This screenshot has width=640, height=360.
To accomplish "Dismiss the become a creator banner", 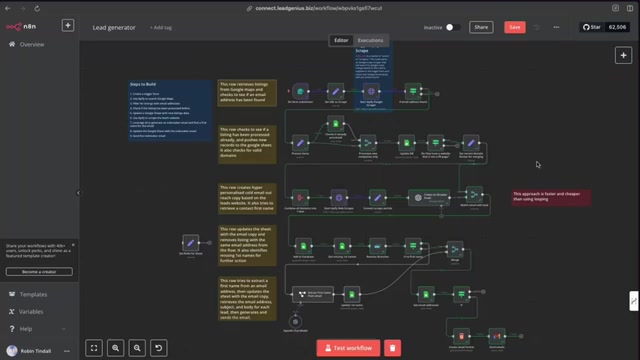I will (x=73, y=245).
